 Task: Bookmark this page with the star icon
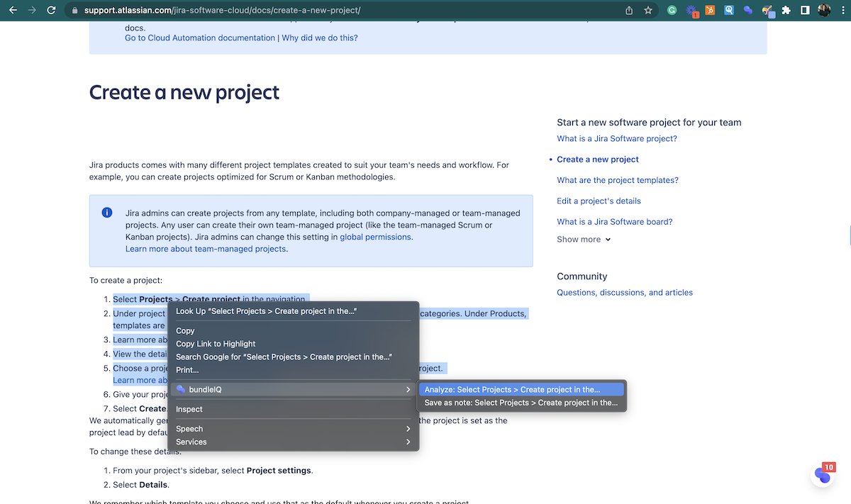coord(648,11)
